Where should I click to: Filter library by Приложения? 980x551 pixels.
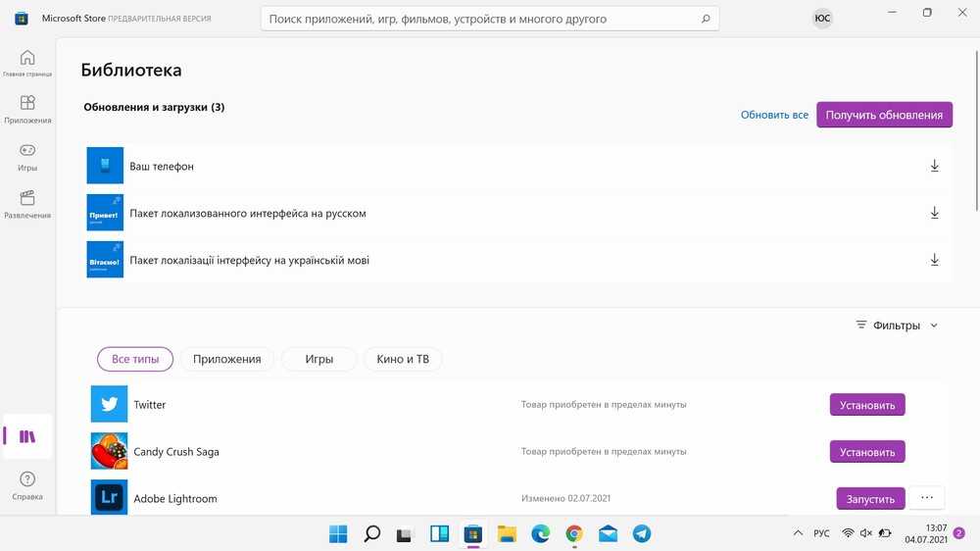(226, 359)
